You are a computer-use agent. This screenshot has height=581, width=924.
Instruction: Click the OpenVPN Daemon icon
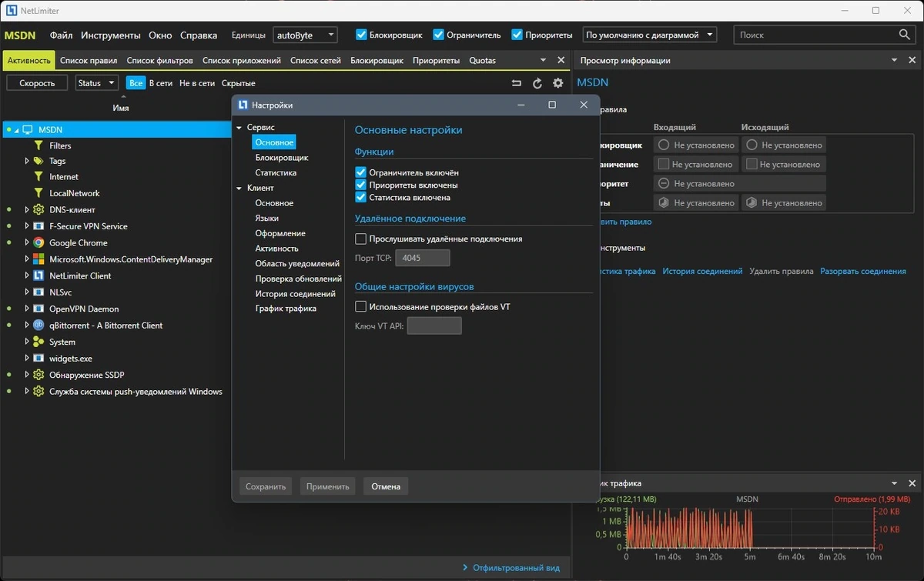tap(38, 309)
